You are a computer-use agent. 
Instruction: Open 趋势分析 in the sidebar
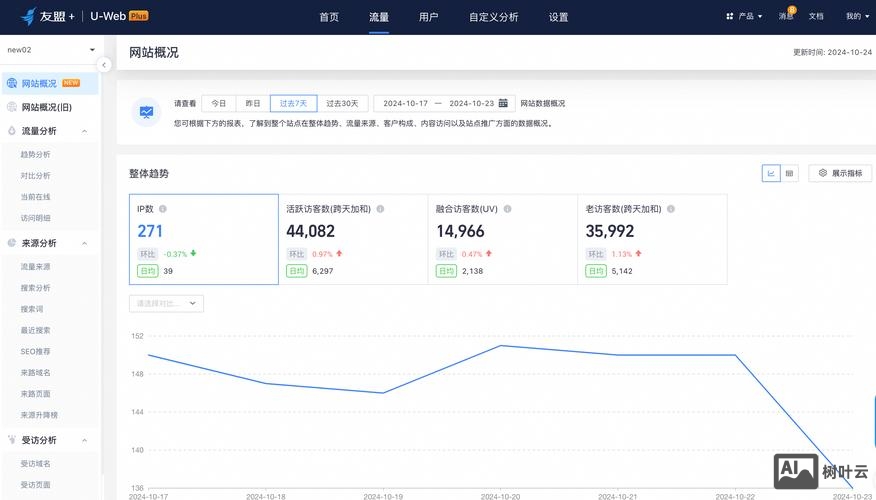(35, 154)
